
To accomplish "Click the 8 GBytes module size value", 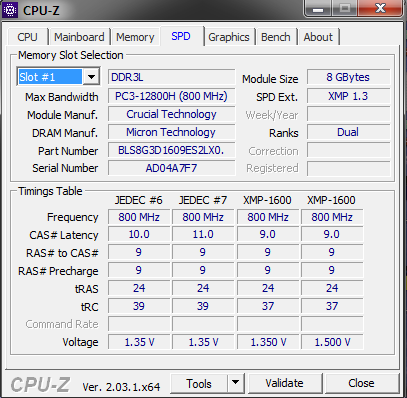I will tap(348, 77).
